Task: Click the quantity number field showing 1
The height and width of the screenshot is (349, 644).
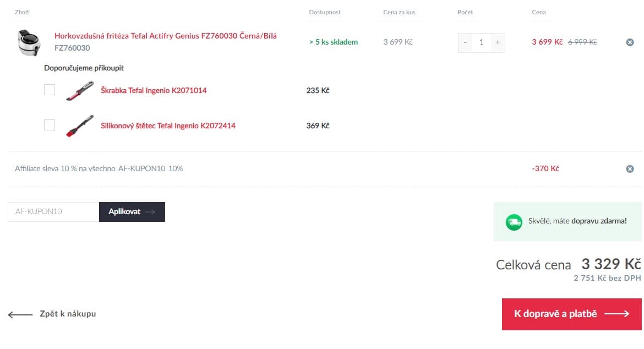Action: click(482, 42)
